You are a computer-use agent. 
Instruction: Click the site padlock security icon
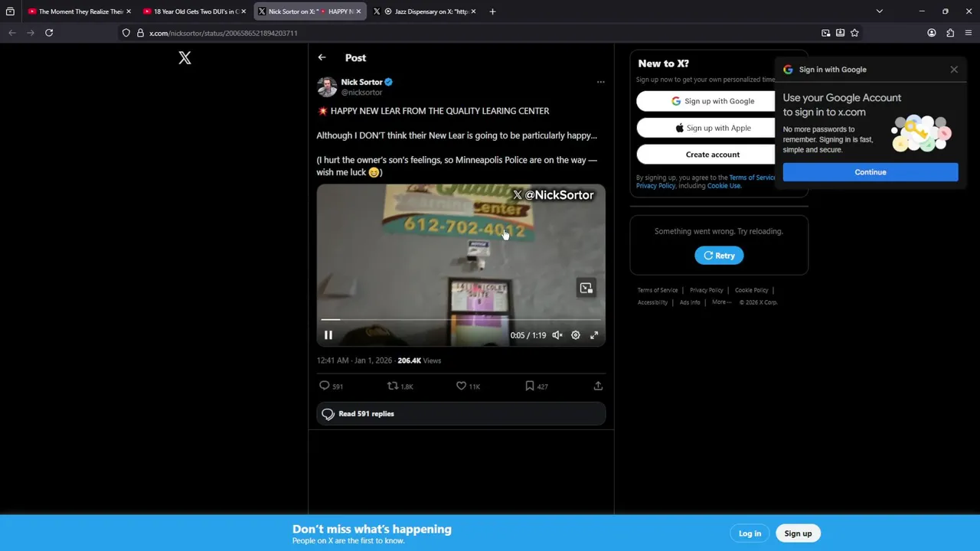pos(140,33)
